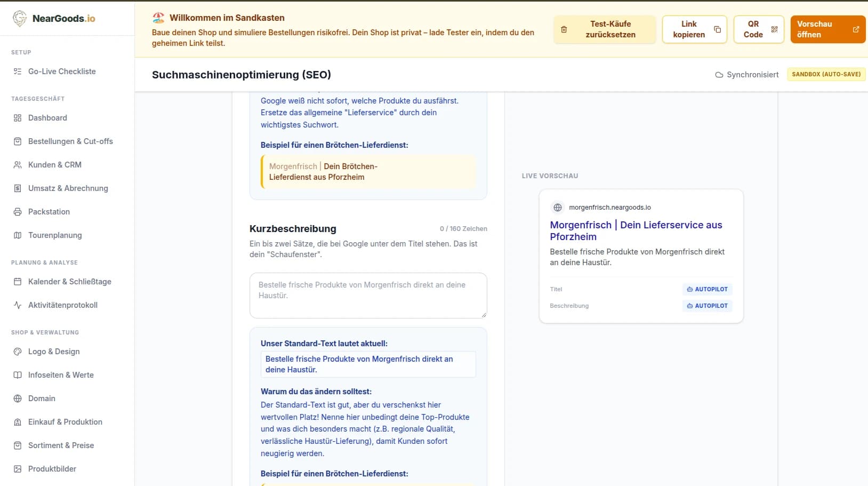Click the Tourenplanung map icon

pos(18,235)
